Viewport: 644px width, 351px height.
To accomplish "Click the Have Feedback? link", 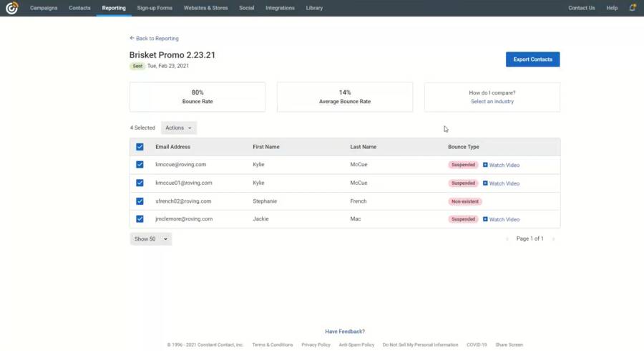I will pyautogui.click(x=345, y=331).
